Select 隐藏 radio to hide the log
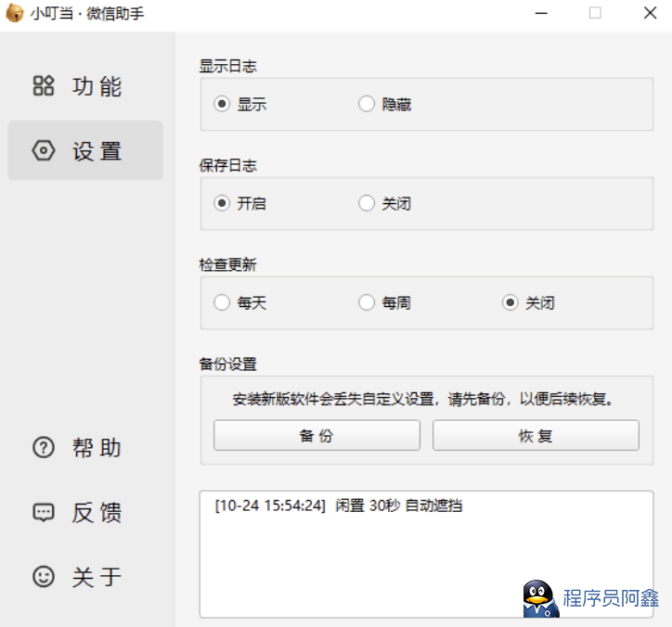Viewport: 672px width, 627px height. [367, 105]
